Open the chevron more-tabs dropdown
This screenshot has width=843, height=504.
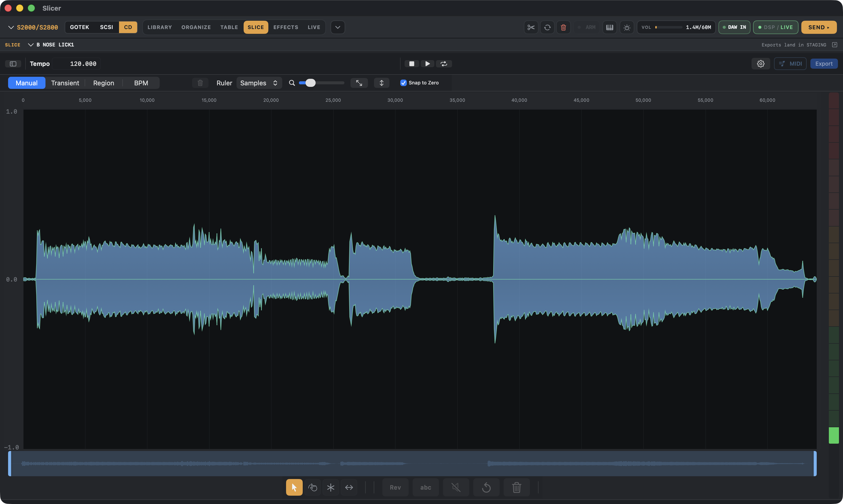coord(338,27)
